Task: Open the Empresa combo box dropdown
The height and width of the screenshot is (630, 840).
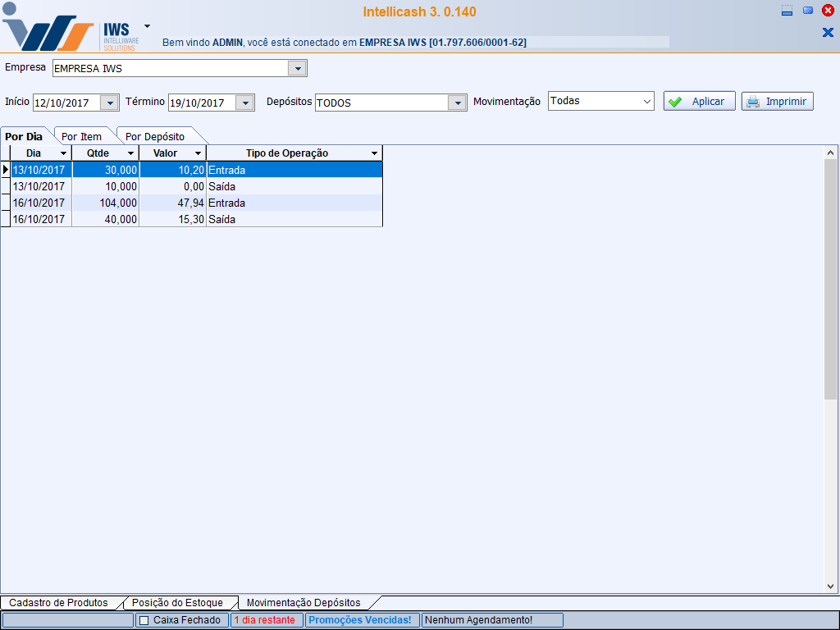Action: [298, 68]
